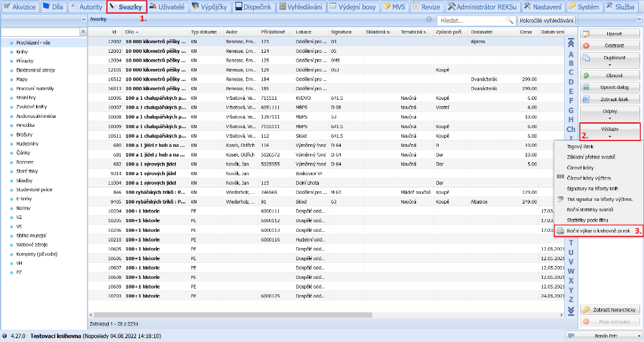The image size is (644, 342).
Task: Click the printer icon for Roční výkaz
Action: pos(560,231)
